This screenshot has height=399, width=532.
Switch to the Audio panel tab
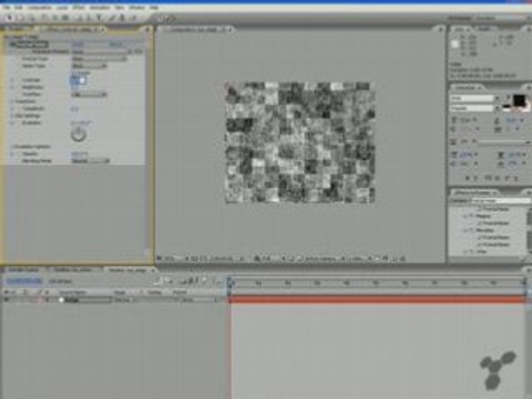point(484,29)
